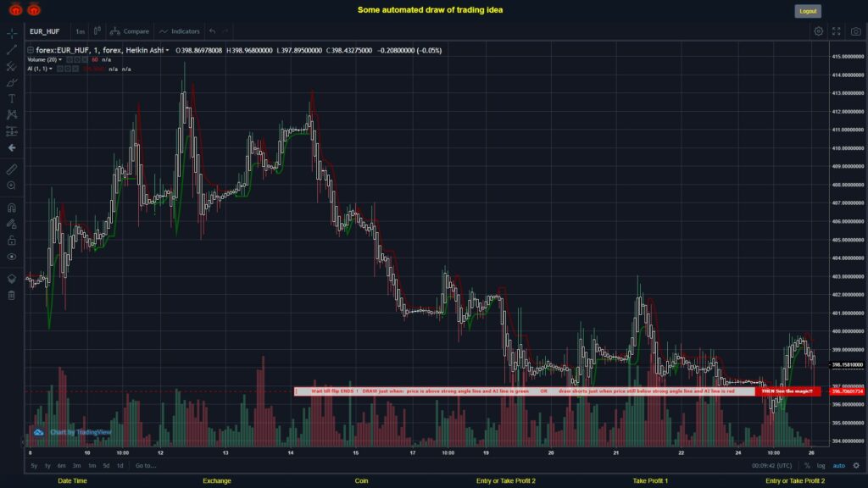The image size is (868, 488).
Task: Toggle percent scale mode
Action: click(807, 466)
